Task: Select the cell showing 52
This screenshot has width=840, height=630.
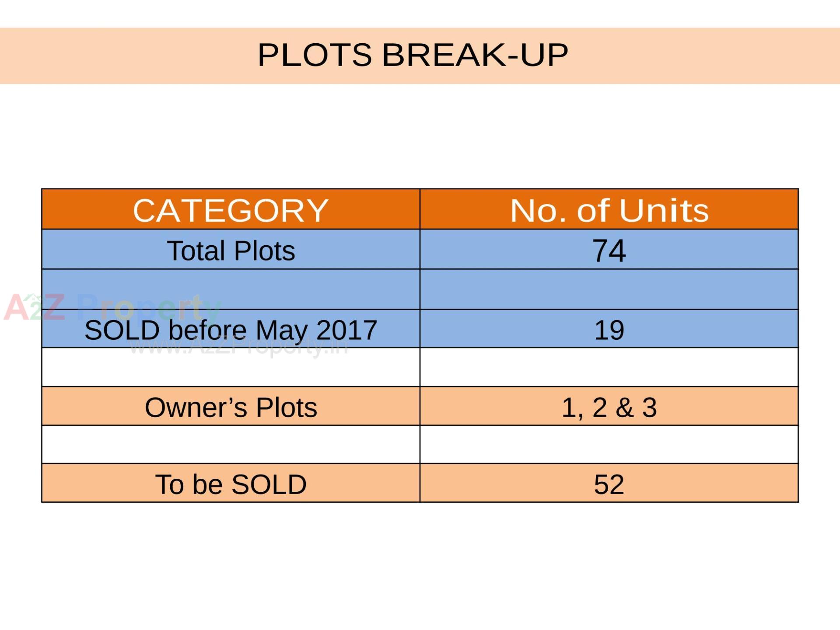Action: (609, 484)
